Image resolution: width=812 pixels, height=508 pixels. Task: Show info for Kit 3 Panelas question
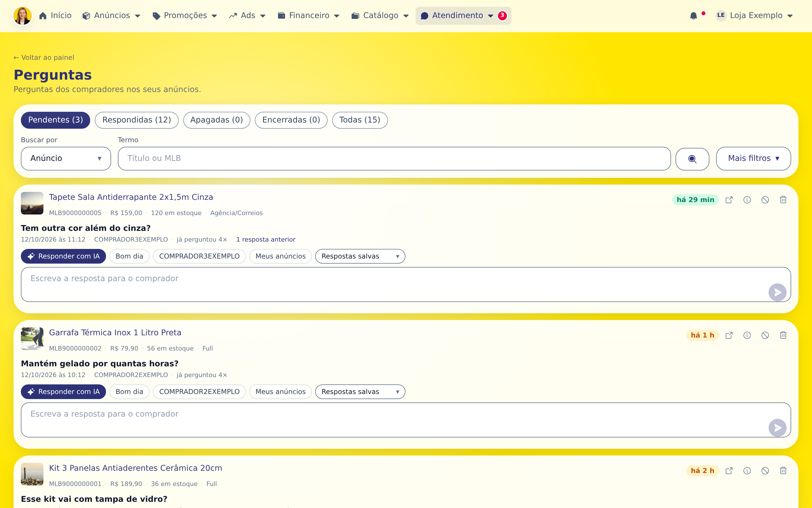tap(747, 471)
